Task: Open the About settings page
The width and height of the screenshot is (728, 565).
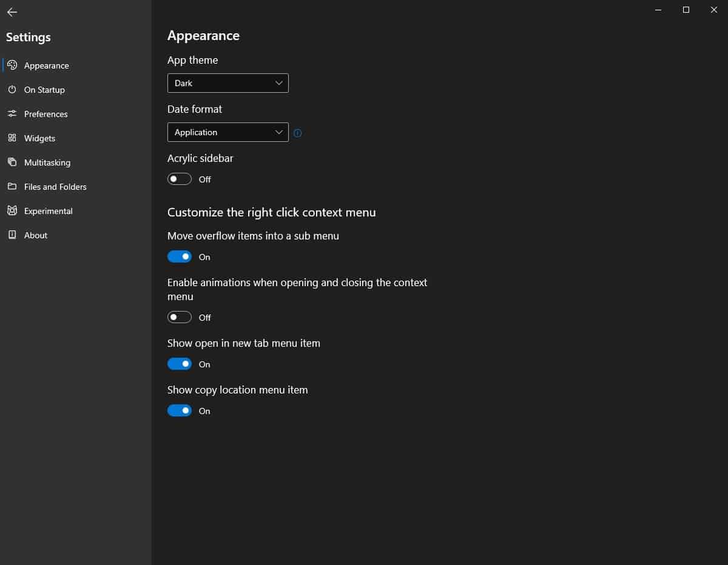Action: [x=35, y=235]
